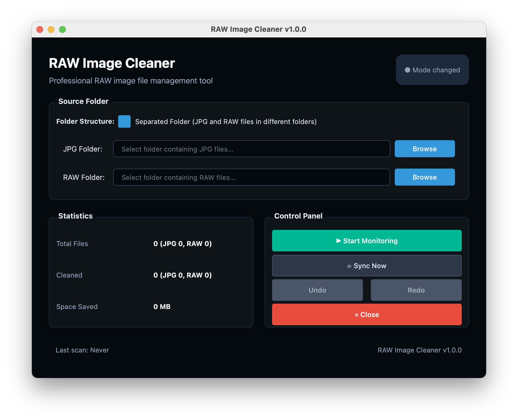Image resolution: width=518 pixels, height=420 pixels.
Task: Click the Mode changed status badge
Action: coord(432,70)
